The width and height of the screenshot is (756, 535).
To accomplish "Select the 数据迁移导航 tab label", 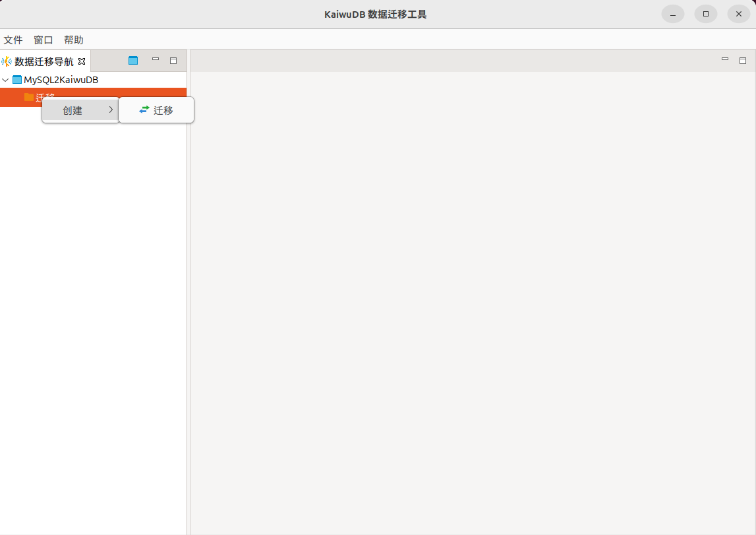I will pos(44,61).
